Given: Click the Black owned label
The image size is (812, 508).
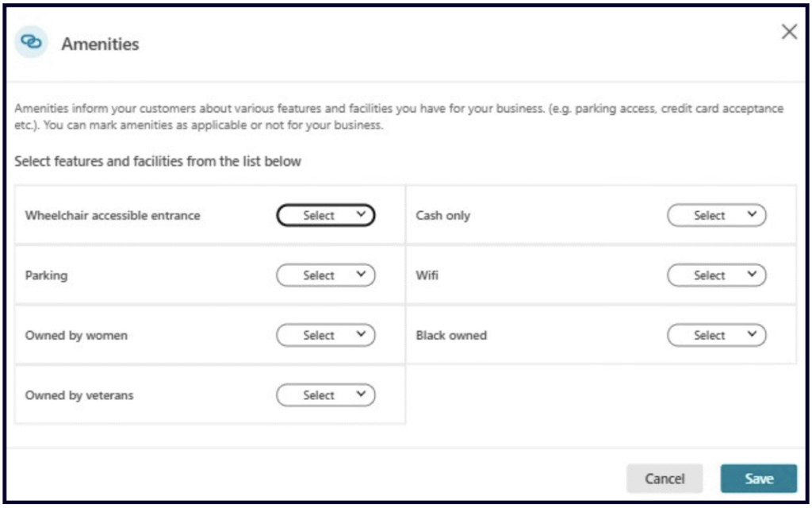Looking at the screenshot, I should 451,336.
